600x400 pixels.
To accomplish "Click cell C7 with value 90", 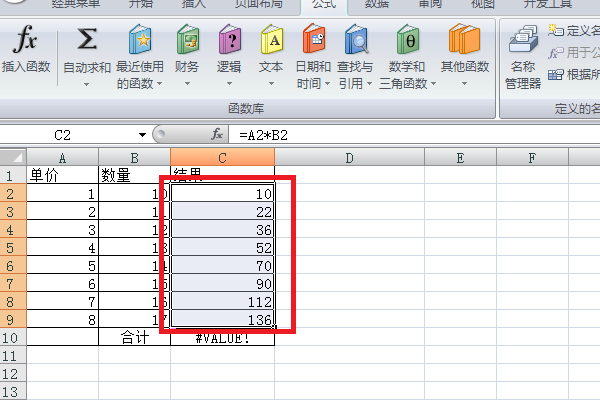I will pos(222,283).
